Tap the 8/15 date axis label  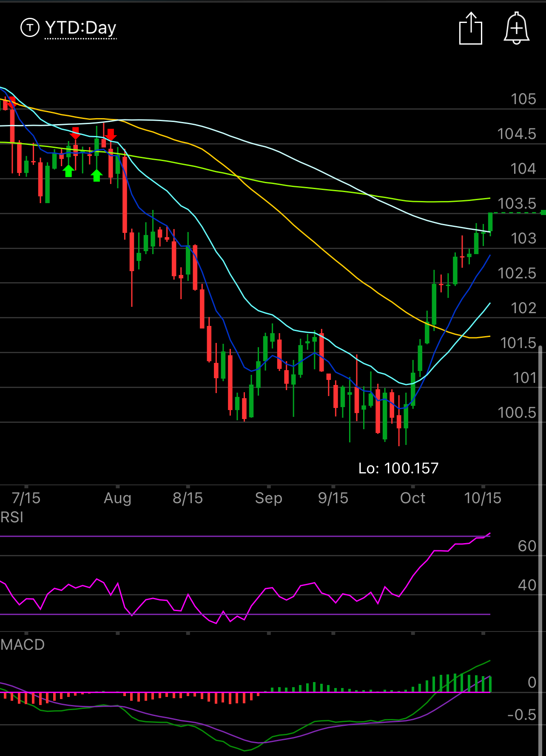click(188, 498)
